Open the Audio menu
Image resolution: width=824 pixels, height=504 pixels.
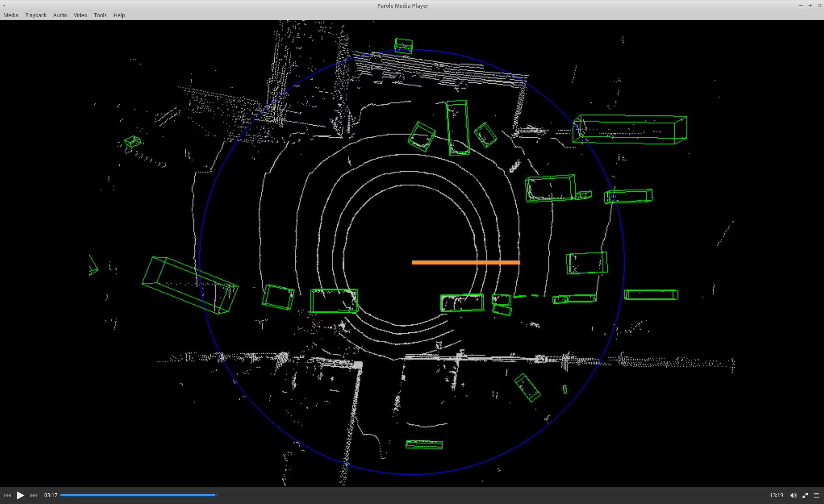(x=60, y=15)
